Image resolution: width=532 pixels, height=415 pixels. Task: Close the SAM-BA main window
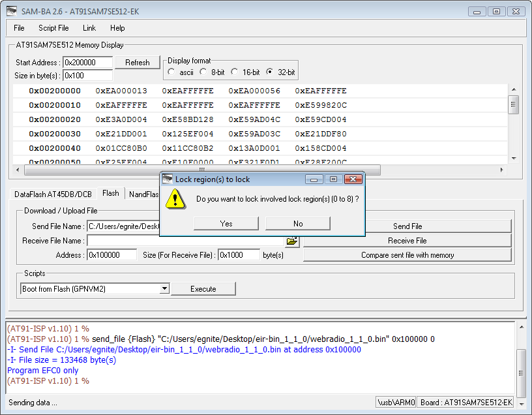tap(516, 12)
